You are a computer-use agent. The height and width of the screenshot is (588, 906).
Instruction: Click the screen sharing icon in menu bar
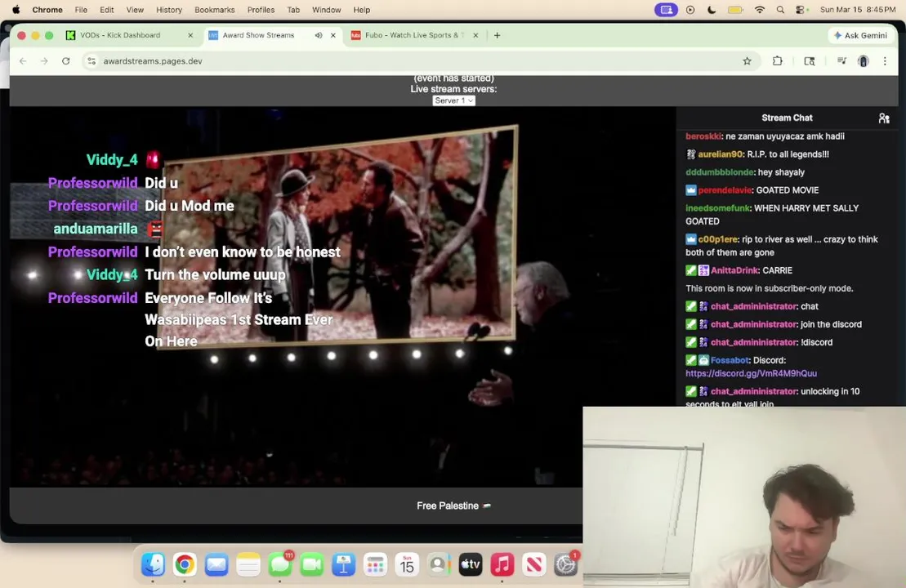pyautogui.click(x=666, y=10)
